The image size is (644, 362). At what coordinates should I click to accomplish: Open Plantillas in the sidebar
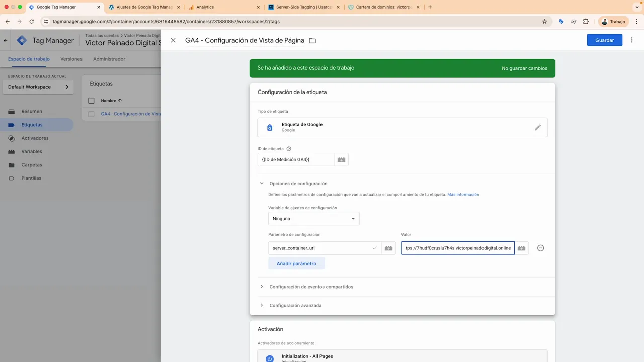(32, 178)
